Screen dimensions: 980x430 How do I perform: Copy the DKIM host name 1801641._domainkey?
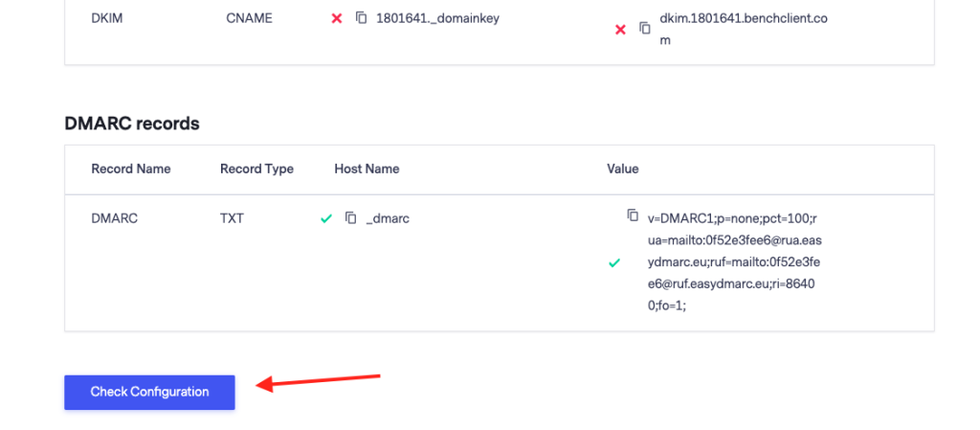(362, 18)
